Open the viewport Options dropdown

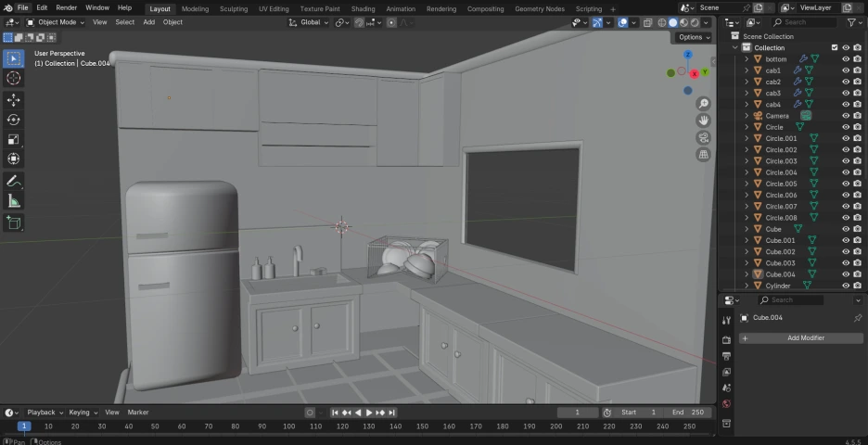pos(695,37)
